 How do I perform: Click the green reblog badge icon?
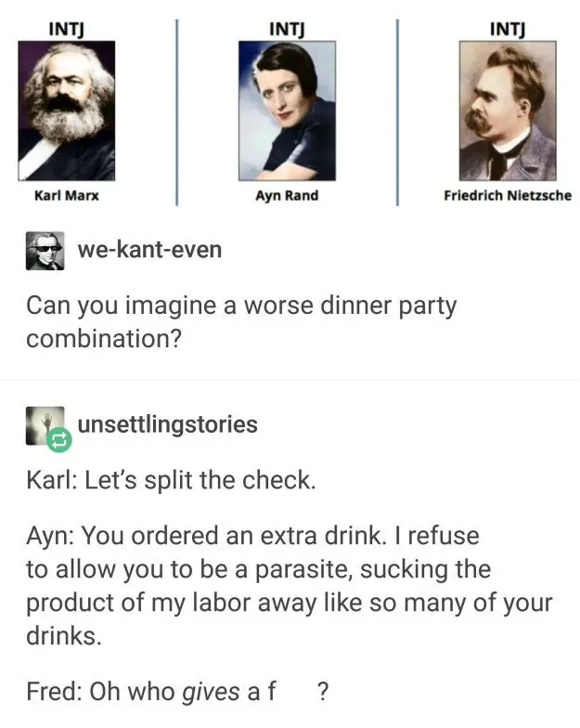pos(59,439)
